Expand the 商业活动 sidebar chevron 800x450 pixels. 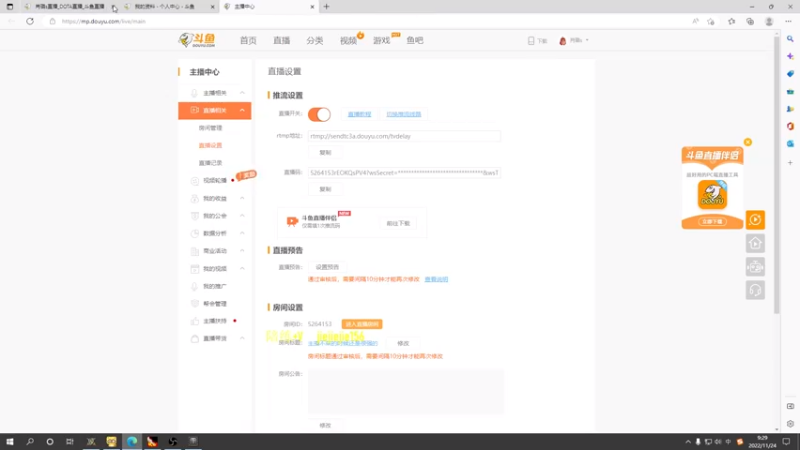[x=242, y=251]
